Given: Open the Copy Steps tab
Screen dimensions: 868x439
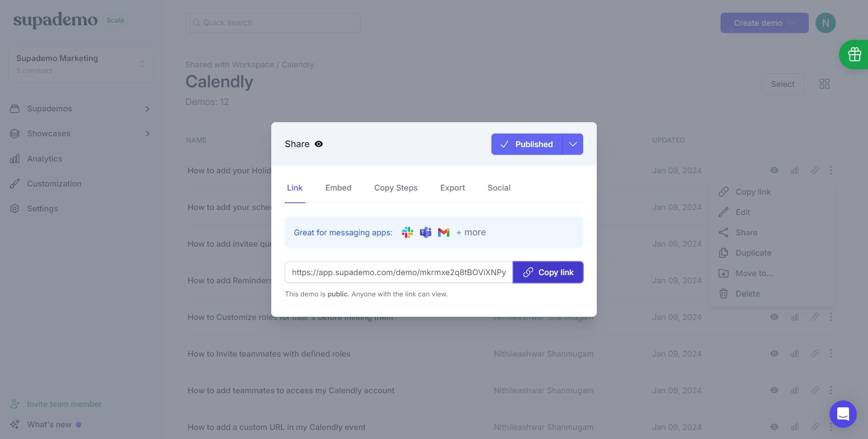Looking at the screenshot, I should click(x=396, y=188).
